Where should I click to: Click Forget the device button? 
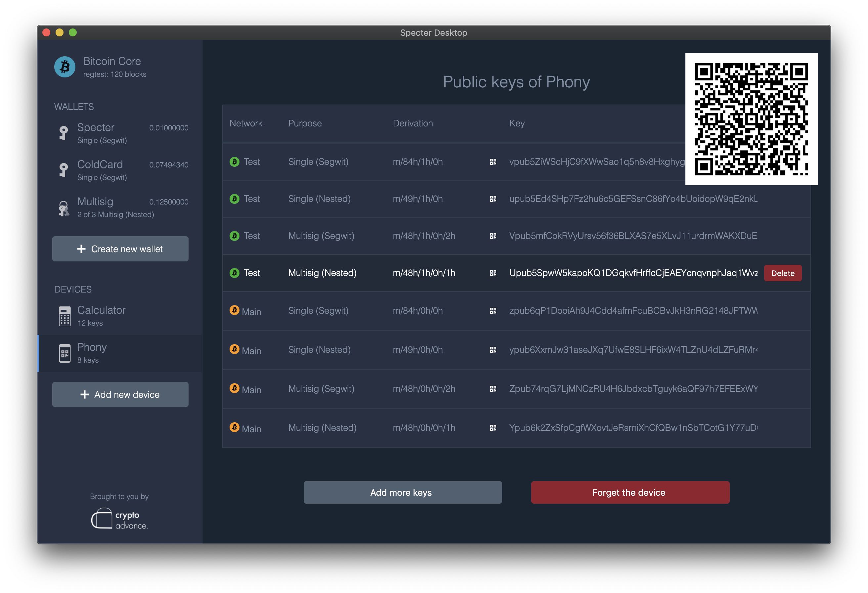[630, 492]
